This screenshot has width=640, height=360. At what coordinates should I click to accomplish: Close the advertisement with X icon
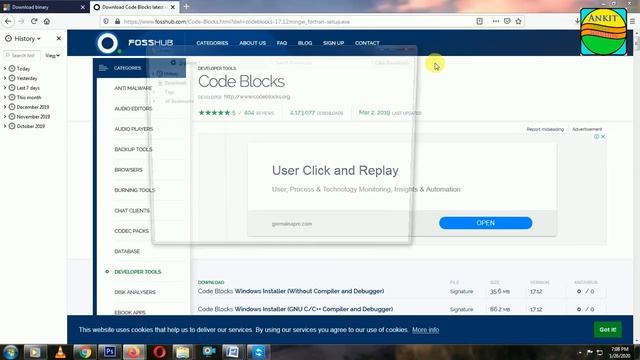pyautogui.click(x=603, y=137)
